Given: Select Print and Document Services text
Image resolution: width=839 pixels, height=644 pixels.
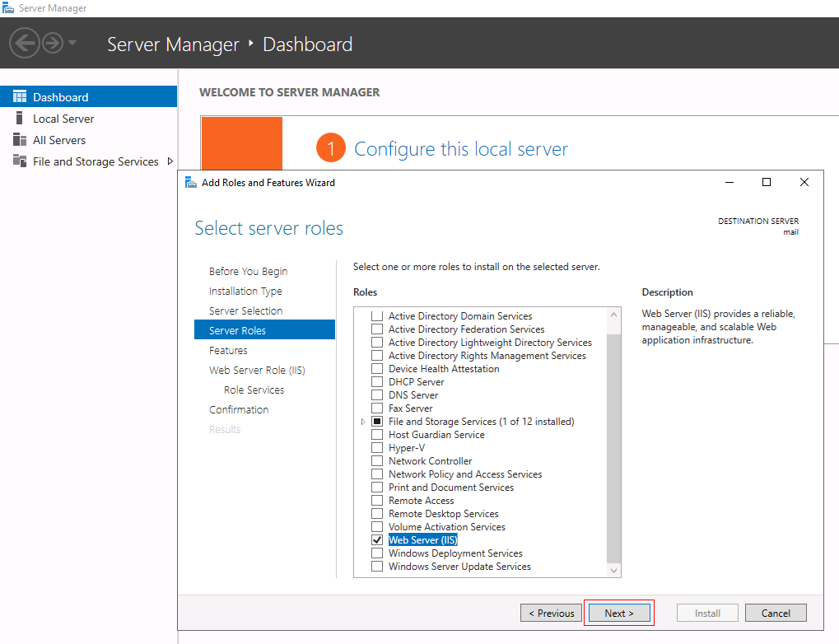Looking at the screenshot, I should click(451, 488).
